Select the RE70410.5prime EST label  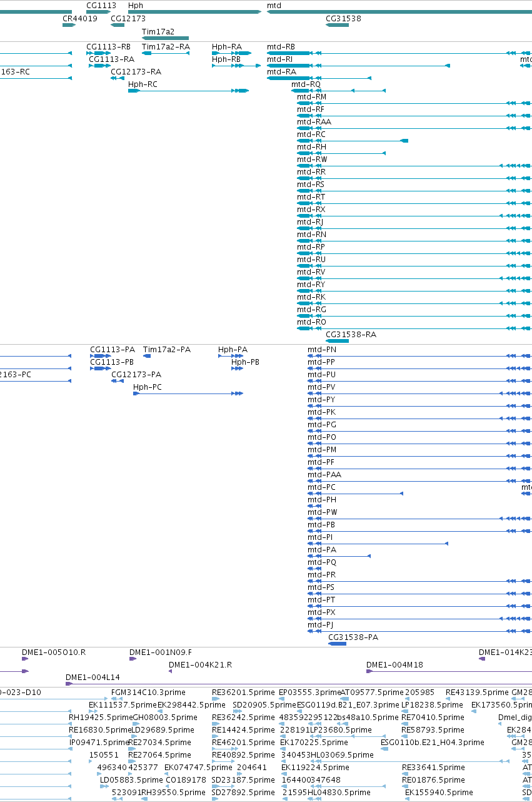click(x=433, y=718)
